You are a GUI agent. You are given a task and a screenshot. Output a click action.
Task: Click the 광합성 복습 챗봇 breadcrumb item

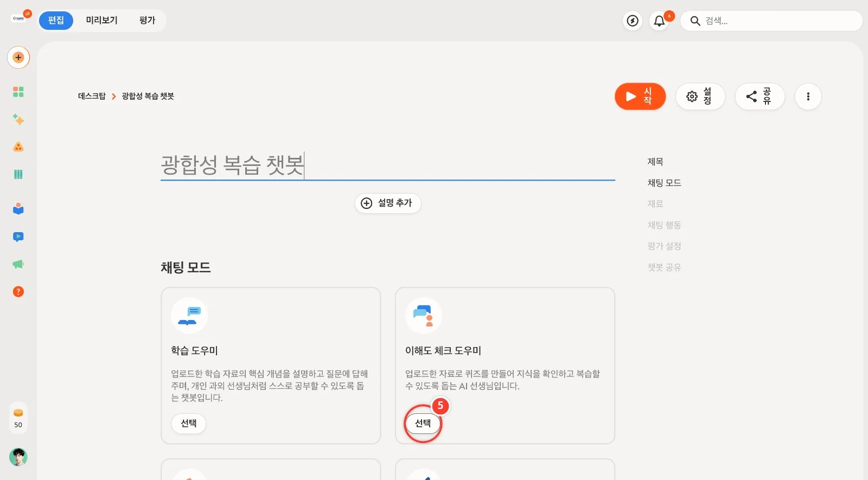tap(148, 97)
